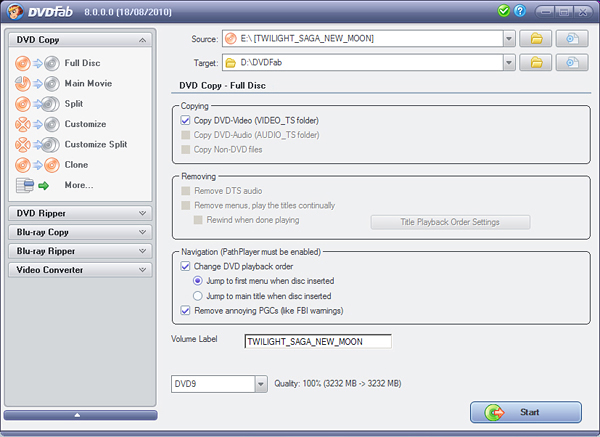The width and height of the screenshot is (600, 437).
Task: Select Jump to main title radio button
Action: tap(197, 296)
